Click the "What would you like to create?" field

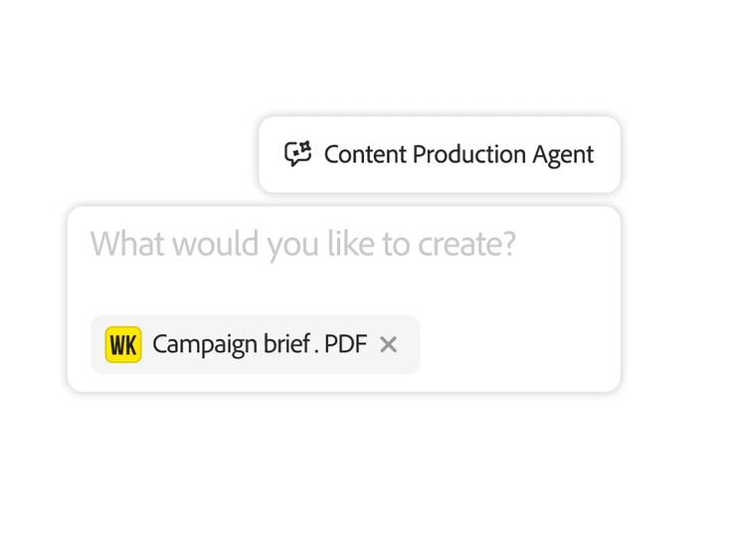[343, 269]
